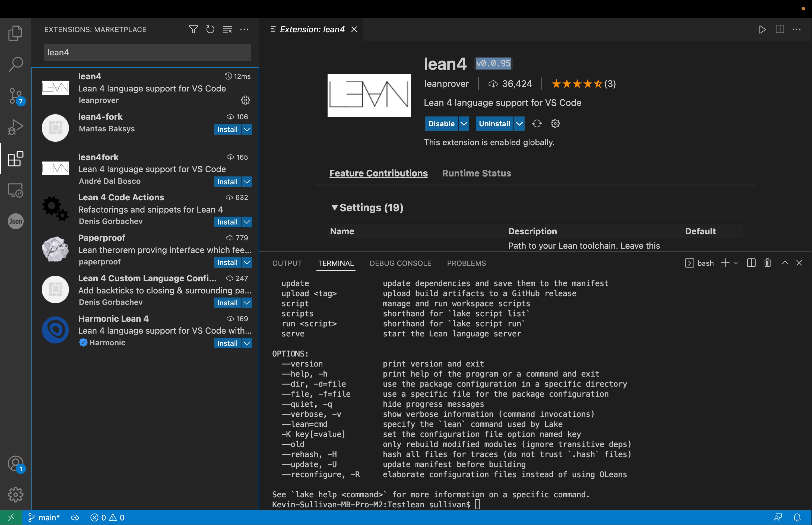
Task: Install the lean4fork extension
Action: point(227,182)
